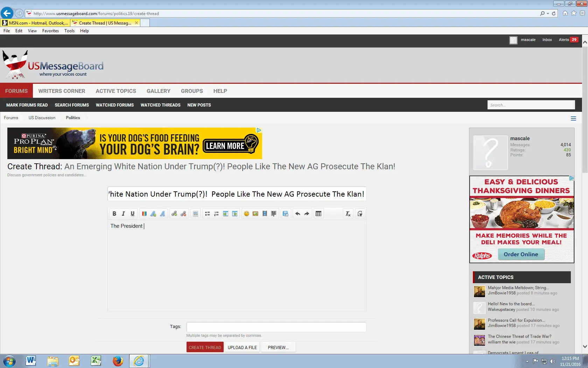588x368 pixels.
Task: Click the Tags input field
Action: [x=276, y=327]
